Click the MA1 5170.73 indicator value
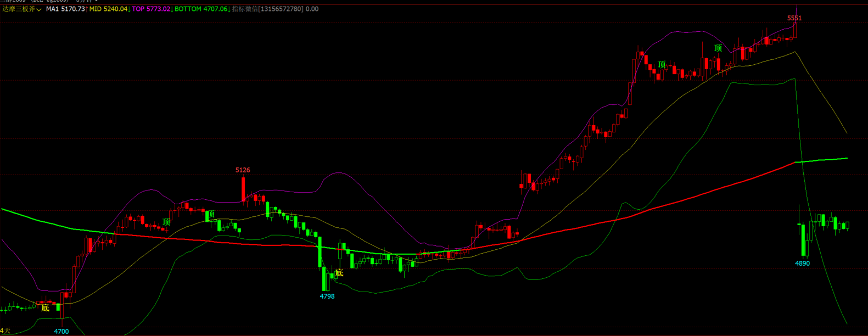This screenshot has width=868, height=336. point(65,9)
